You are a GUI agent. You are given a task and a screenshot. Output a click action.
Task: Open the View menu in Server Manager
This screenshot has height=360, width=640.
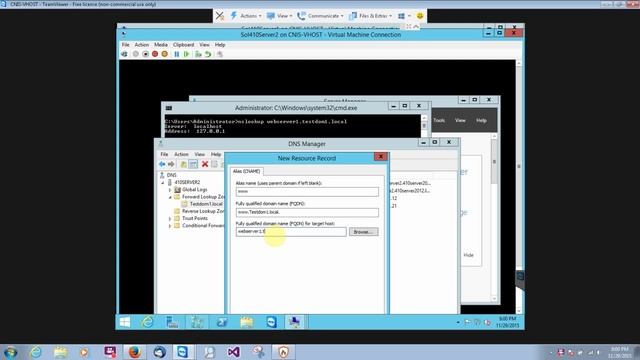[x=460, y=120]
